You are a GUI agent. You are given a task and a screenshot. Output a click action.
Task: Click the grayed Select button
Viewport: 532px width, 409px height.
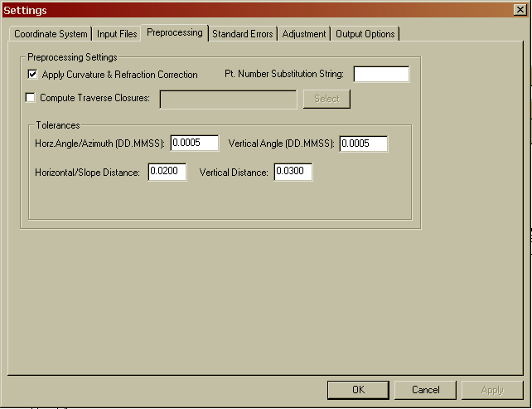[x=326, y=99]
